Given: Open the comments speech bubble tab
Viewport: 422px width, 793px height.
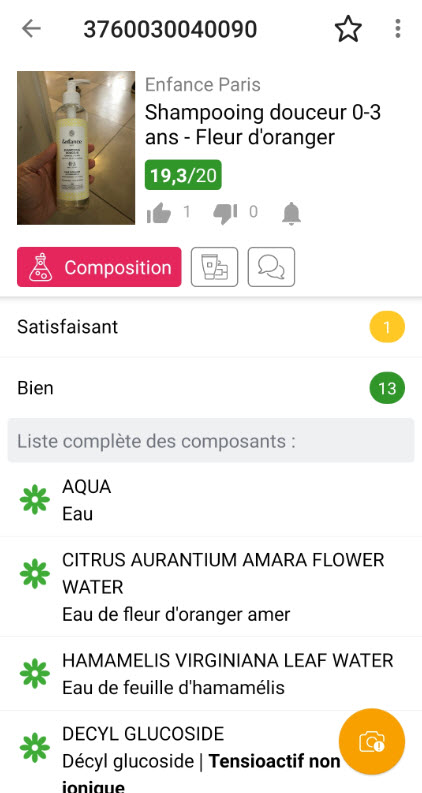Looking at the screenshot, I should point(271,267).
